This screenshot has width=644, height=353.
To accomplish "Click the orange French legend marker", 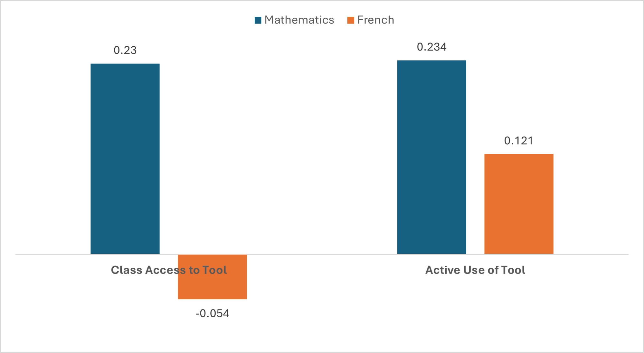I will pyautogui.click(x=351, y=20).
